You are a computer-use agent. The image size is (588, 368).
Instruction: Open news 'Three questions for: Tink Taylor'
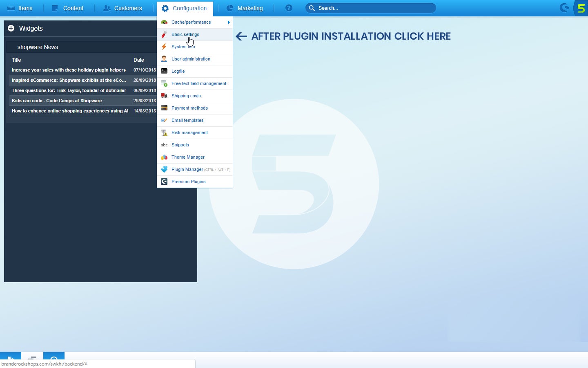coord(69,90)
